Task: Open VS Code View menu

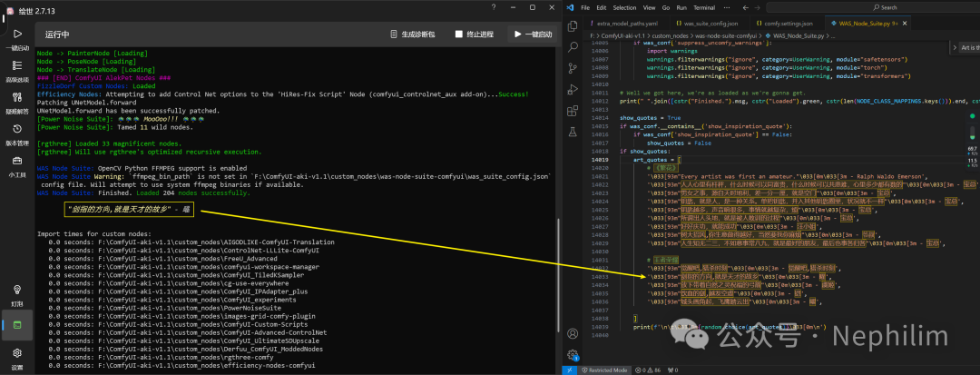Action: point(650,7)
